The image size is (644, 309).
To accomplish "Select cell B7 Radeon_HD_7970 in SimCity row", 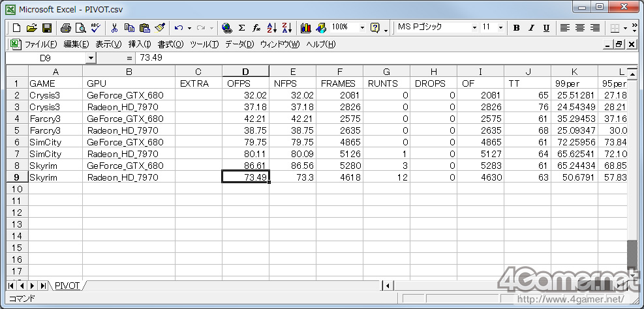I will 129,154.
